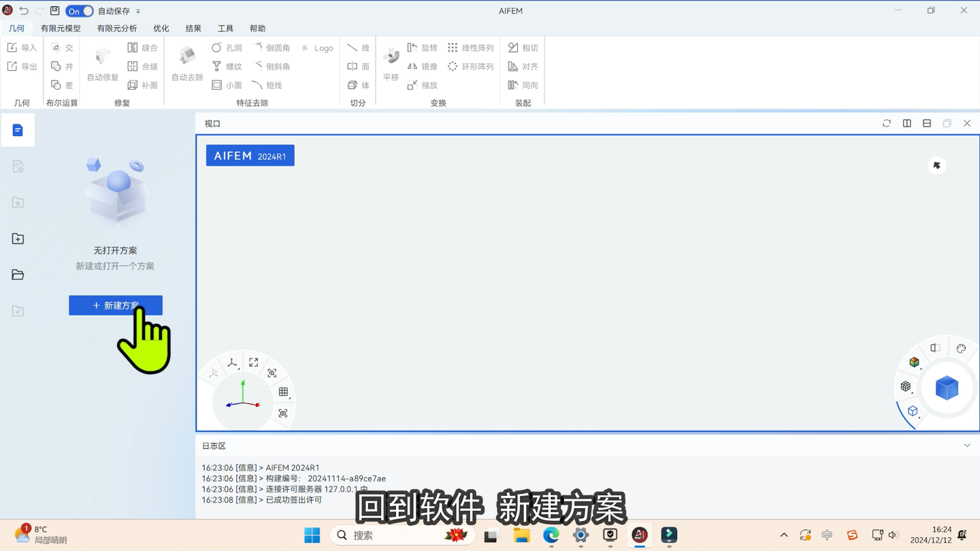The width and height of the screenshot is (980, 551).
Task: Select 线性阵列 linear array
Action: pos(470,48)
